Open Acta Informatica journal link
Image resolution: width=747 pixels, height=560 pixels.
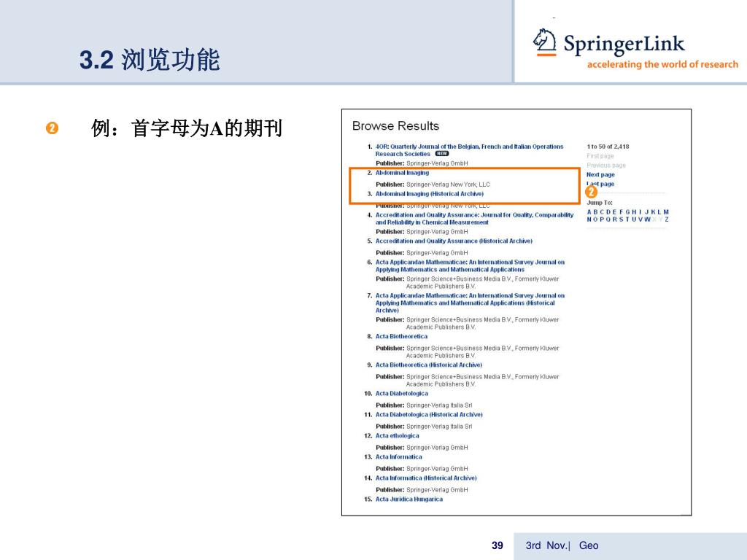click(399, 456)
